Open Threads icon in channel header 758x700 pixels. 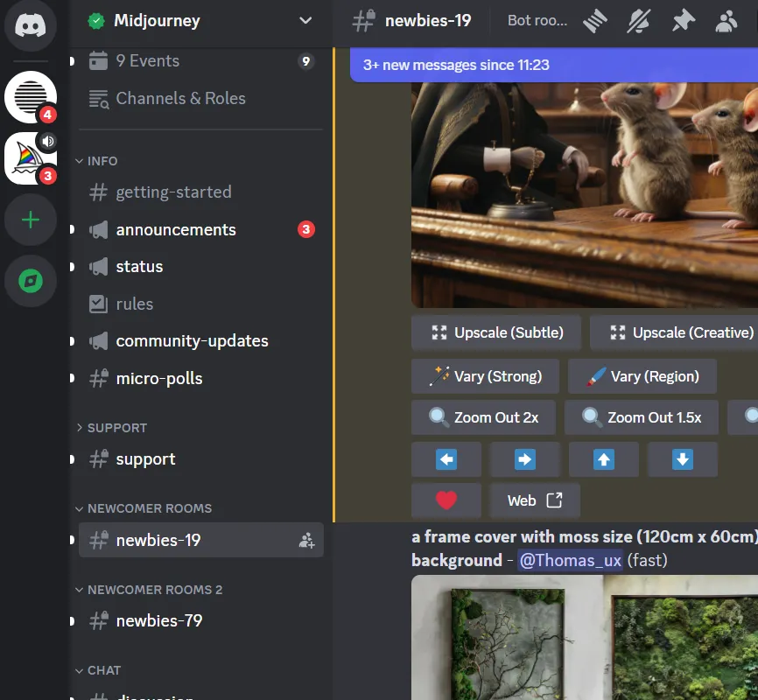[x=594, y=21]
